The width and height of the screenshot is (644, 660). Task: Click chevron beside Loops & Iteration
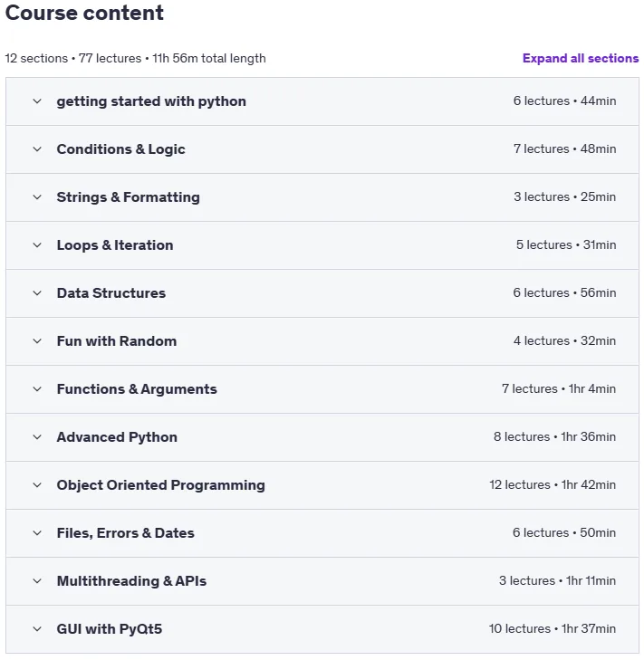tap(37, 245)
